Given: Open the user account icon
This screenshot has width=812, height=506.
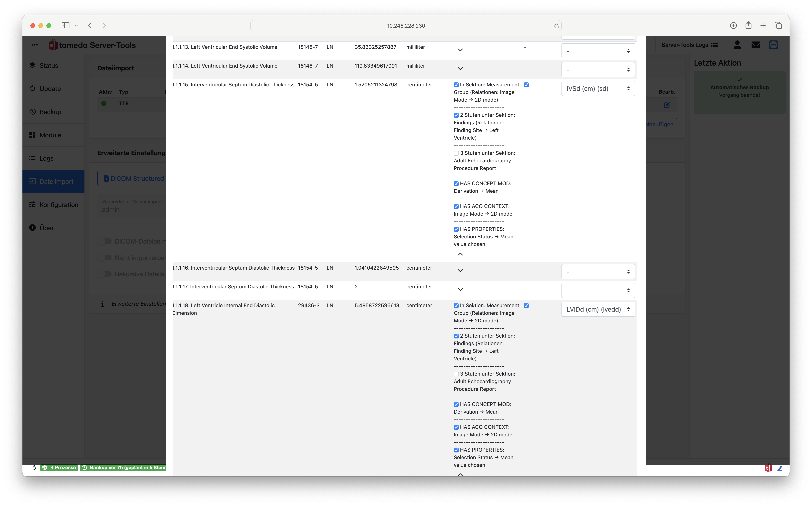Looking at the screenshot, I should [737, 45].
